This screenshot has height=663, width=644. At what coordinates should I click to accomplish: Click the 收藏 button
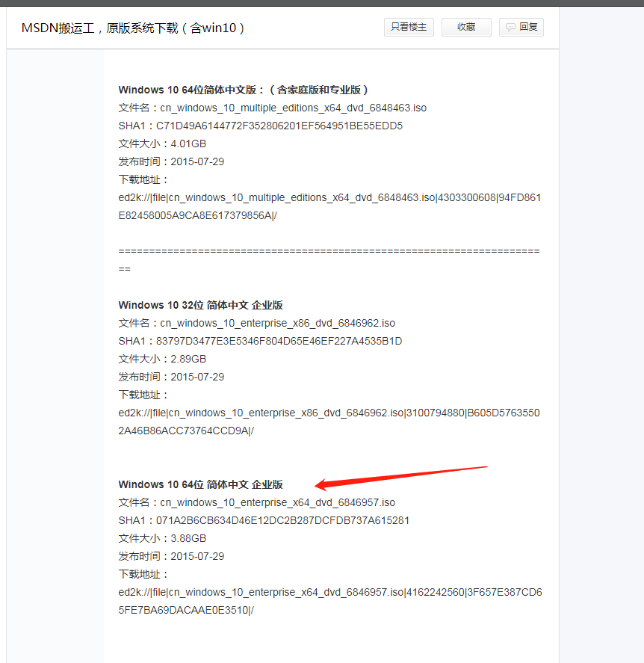[466, 27]
